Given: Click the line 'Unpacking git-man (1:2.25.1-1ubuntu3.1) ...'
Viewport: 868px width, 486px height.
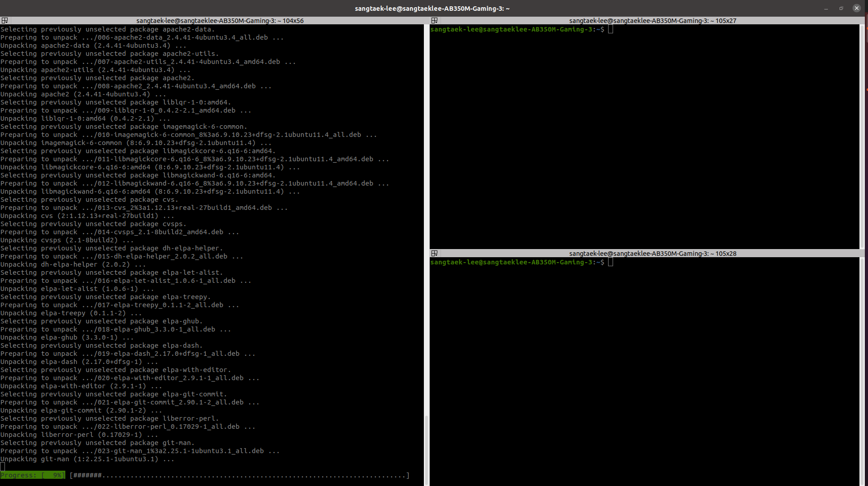Looking at the screenshot, I should 87,459.
